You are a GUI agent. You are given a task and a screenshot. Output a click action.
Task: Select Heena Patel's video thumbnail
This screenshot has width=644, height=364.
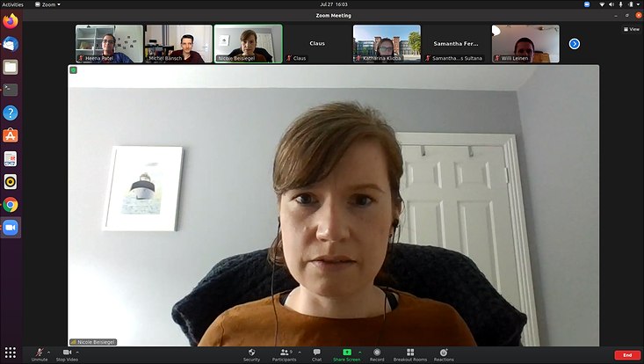coord(109,44)
